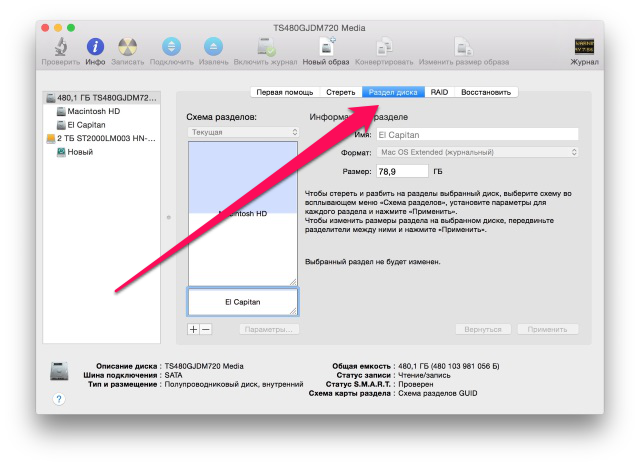Click the 480,1 ГБ total capacity value
The height and width of the screenshot is (466, 640).
click(x=449, y=366)
